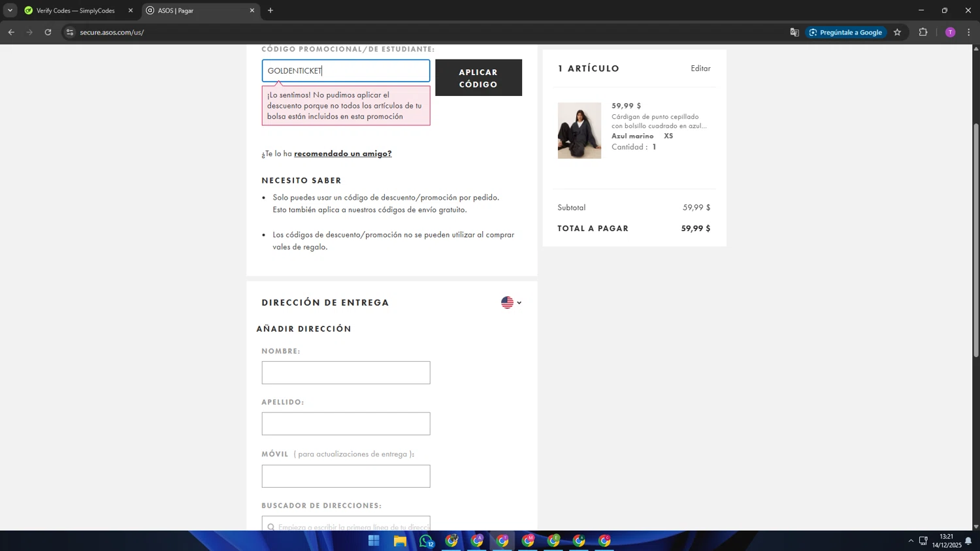Click the APELLIDO input field
Image resolution: width=980 pixels, height=551 pixels.
click(x=346, y=424)
